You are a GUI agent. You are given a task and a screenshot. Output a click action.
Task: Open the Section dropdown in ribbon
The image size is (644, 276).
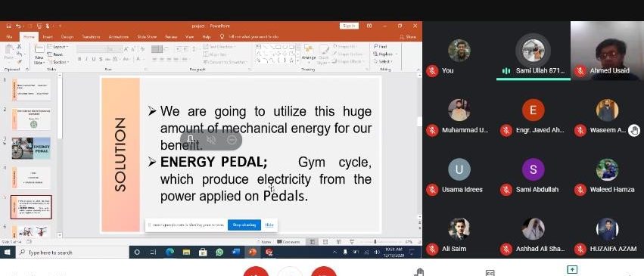coord(58,62)
